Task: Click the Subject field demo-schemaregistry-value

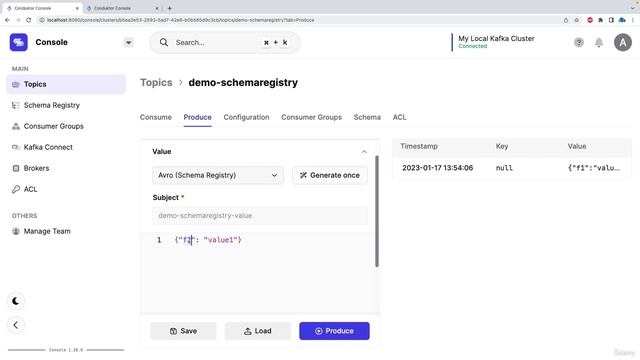Action: 260,216
